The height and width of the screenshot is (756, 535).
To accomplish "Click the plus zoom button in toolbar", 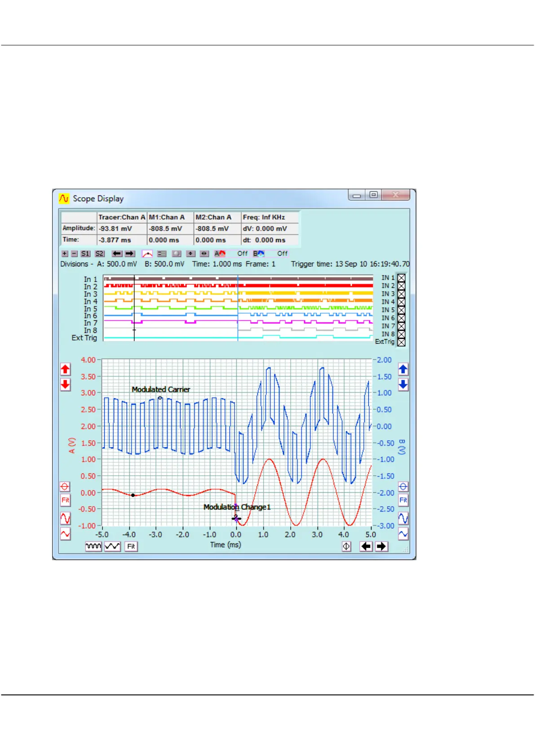I will [65, 254].
